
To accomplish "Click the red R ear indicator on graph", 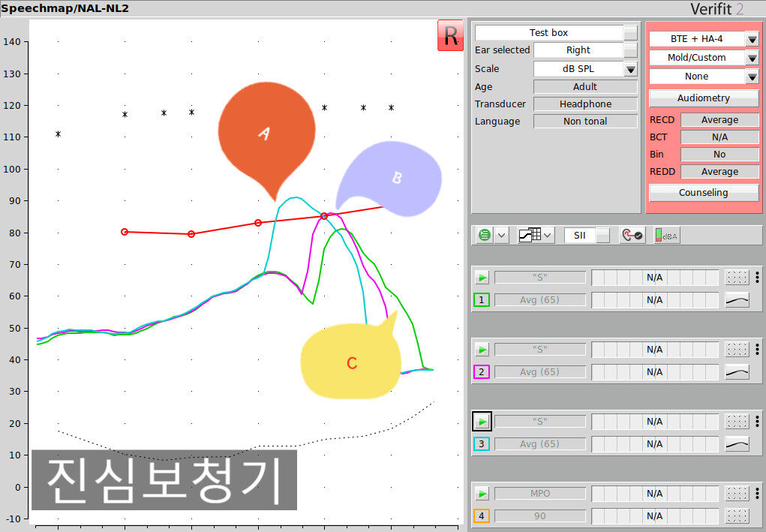I will click(450, 37).
